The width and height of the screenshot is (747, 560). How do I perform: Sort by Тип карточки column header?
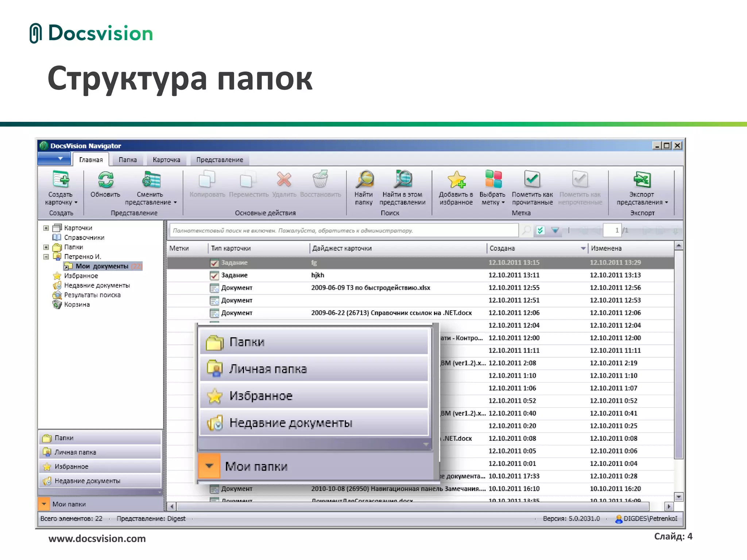[x=259, y=248]
